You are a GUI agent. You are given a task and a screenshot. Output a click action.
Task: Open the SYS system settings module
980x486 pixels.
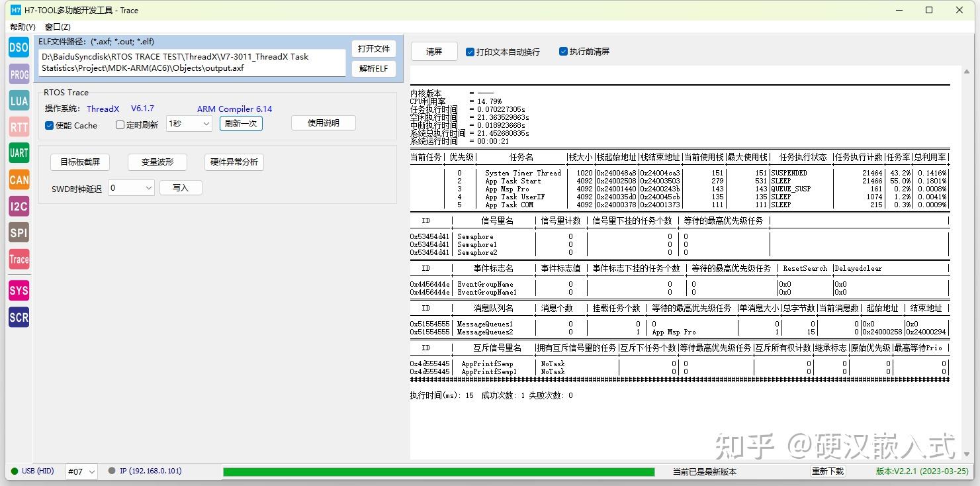[x=19, y=291]
